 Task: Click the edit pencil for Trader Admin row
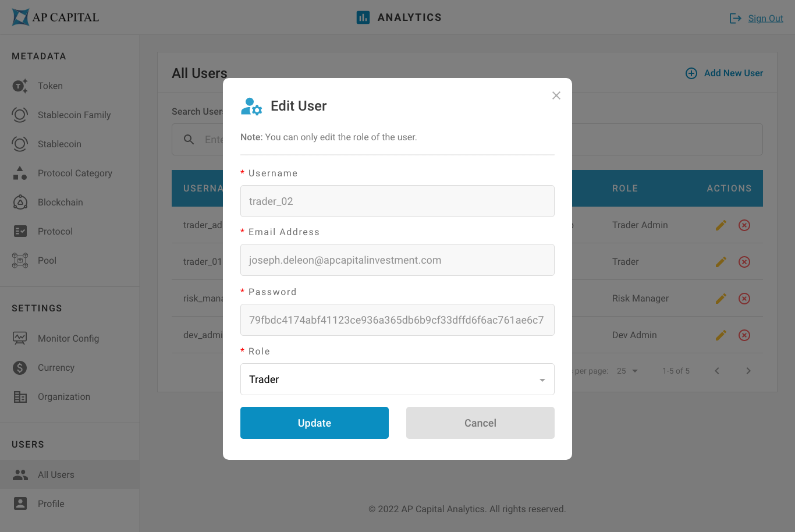pyautogui.click(x=721, y=225)
